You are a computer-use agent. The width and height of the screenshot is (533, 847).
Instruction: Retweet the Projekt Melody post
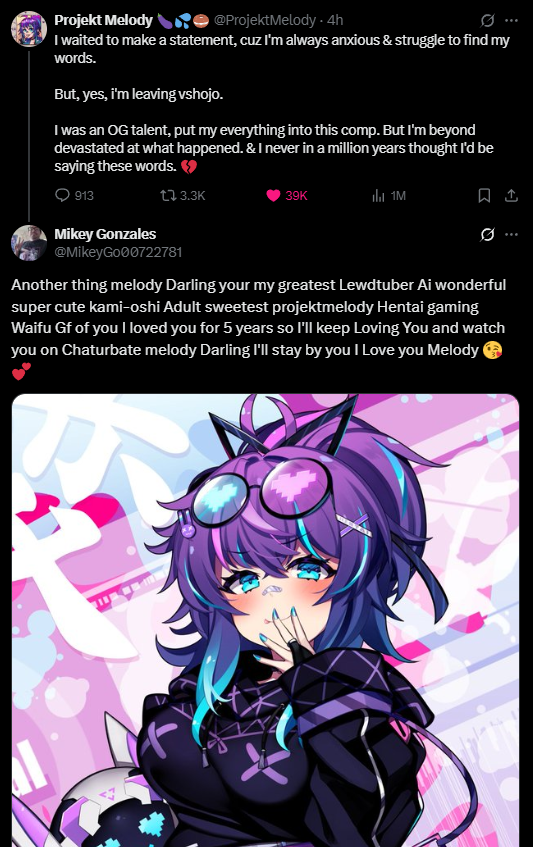click(168, 196)
